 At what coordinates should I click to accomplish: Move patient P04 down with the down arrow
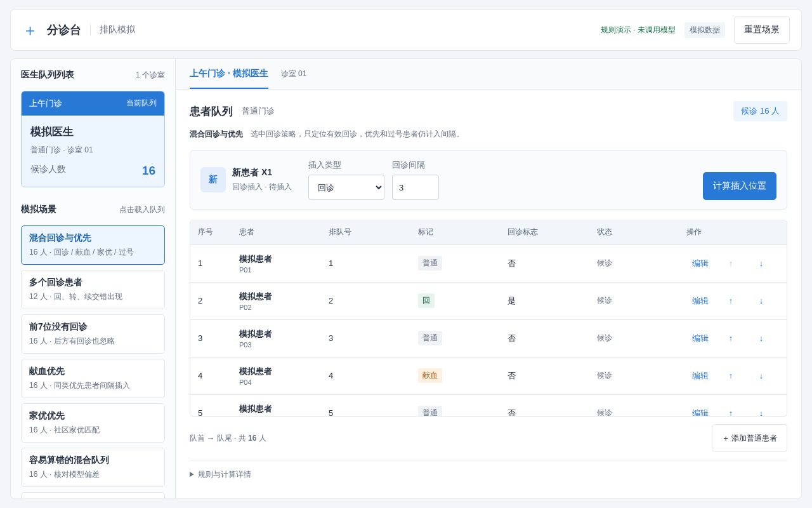click(761, 376)
